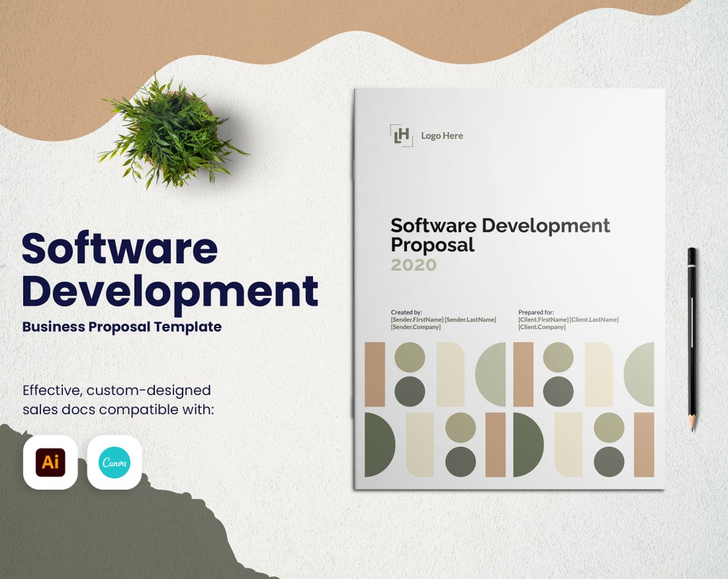728x579 pixels.
Task: Open the 'Logo Here' label text
Action: coord(442,135)
